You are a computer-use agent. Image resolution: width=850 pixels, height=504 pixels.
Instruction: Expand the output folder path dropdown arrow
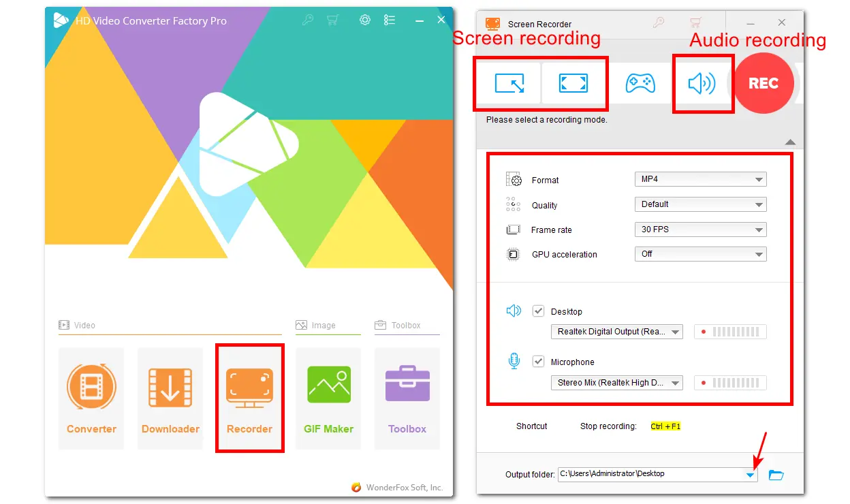(750, 475)
